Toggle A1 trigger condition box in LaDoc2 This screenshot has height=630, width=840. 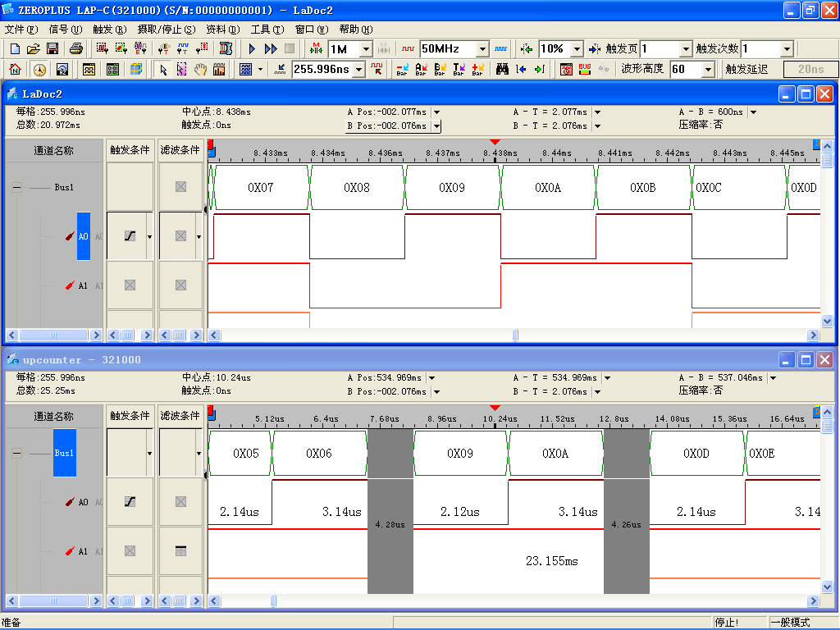click(130, 285)
